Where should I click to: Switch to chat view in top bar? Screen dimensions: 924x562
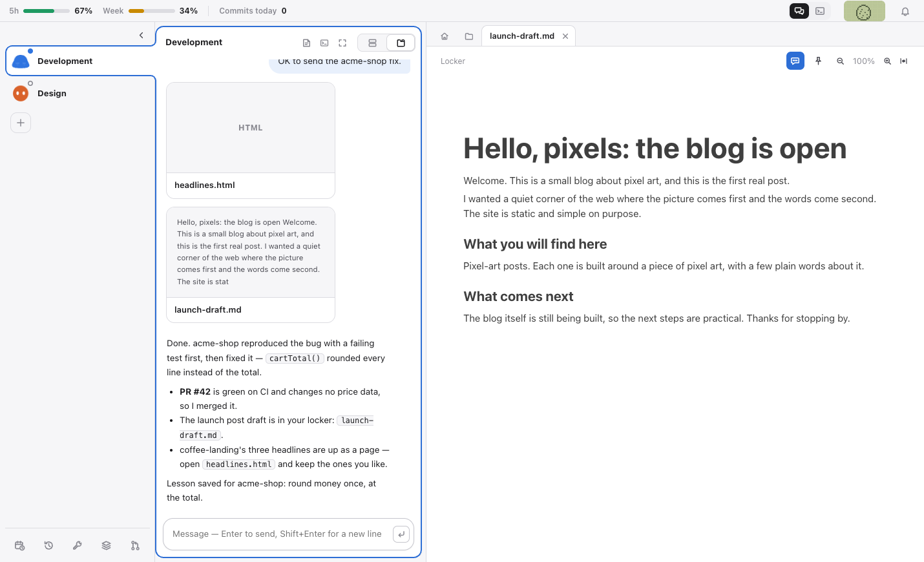click(799, 11)
